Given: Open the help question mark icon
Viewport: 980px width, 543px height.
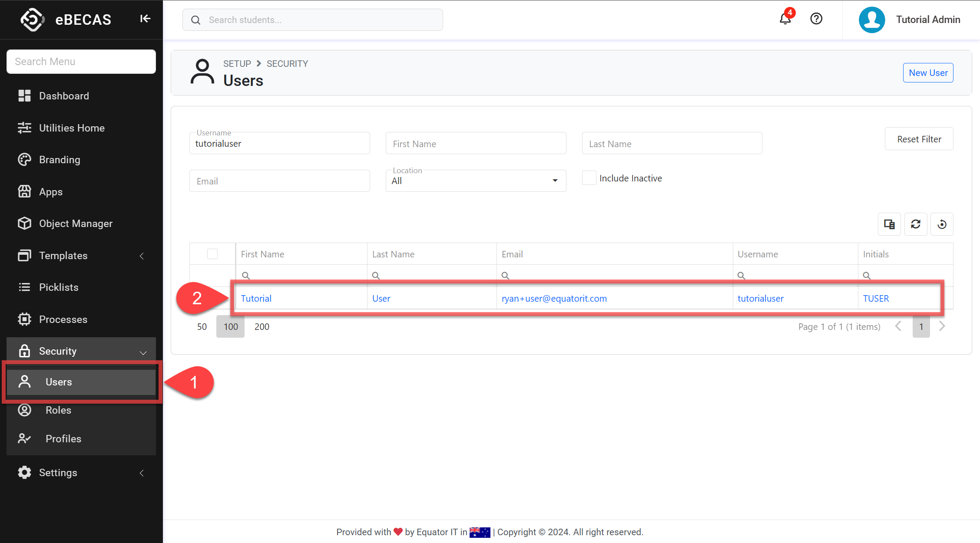Looking at the screenshot, I should coord(816,19).
